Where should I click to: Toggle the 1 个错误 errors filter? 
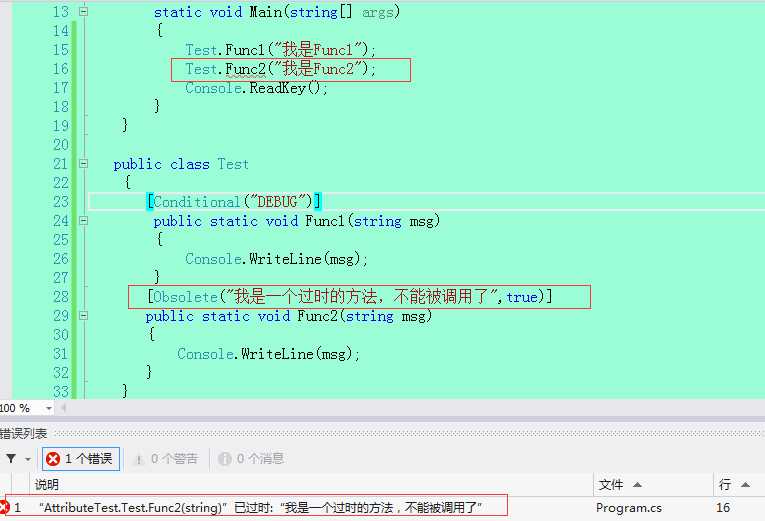point(81,459)
